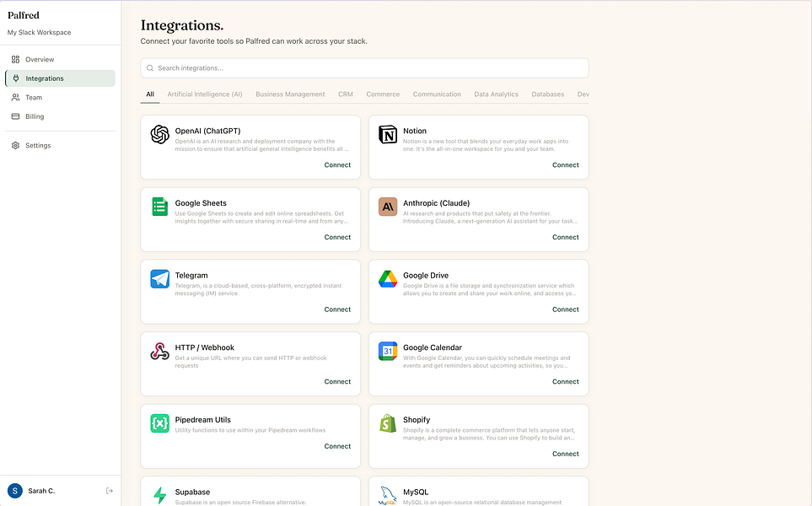The width and height of the screenshot is (812, 506).
Task: Click the Google Sheets logo icon
Action: pyautogui.click(x=159, y=207)
